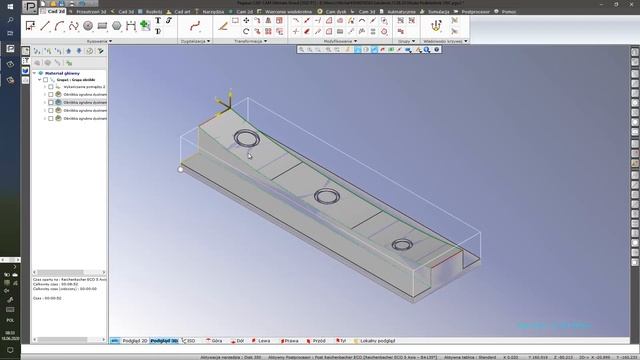Screen dimensions: 640x360
Task: Expand the Transformacja ribbon group dropdown
Action: (x=266, y=41)
